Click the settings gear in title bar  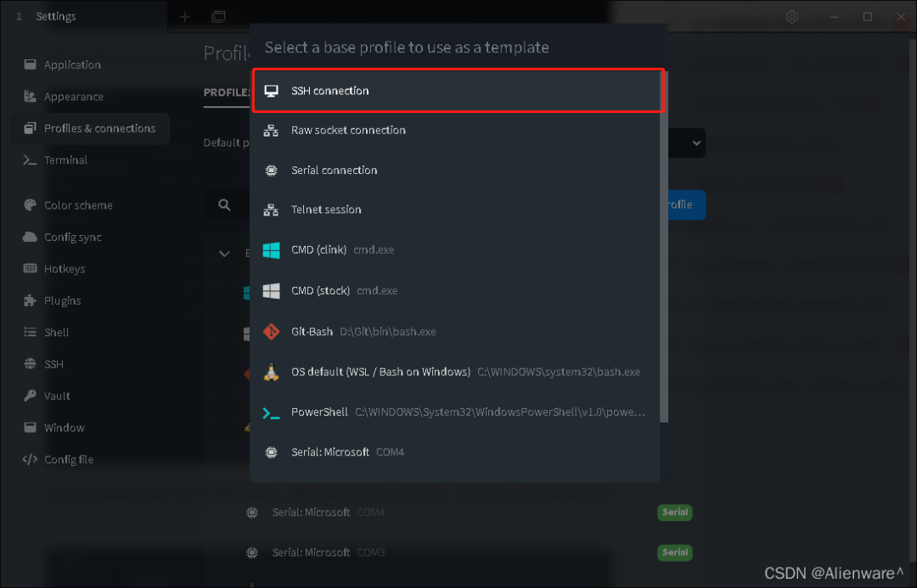pyautogui.click(x=792, y=16)
